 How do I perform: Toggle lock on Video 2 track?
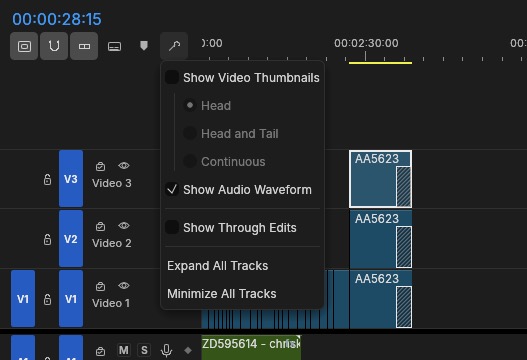(47, 239)
